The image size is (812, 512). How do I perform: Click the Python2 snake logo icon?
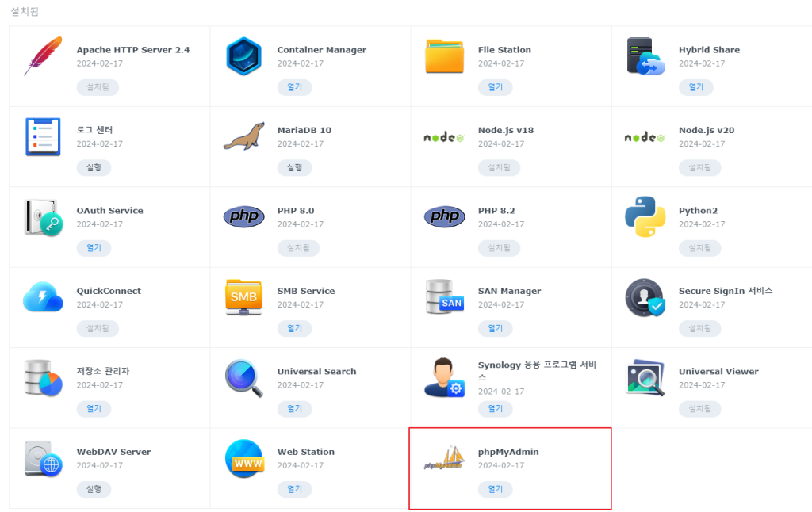click(645, 217)
